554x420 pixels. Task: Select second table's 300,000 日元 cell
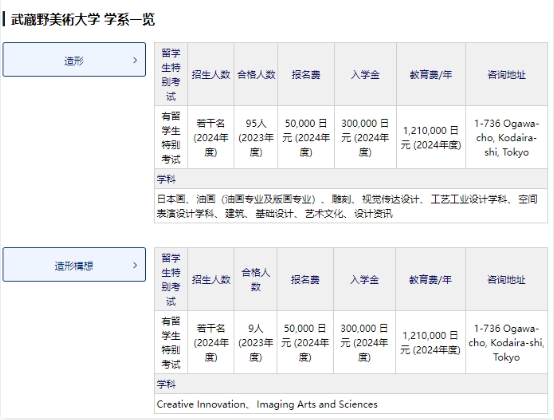tap(364, 342)
